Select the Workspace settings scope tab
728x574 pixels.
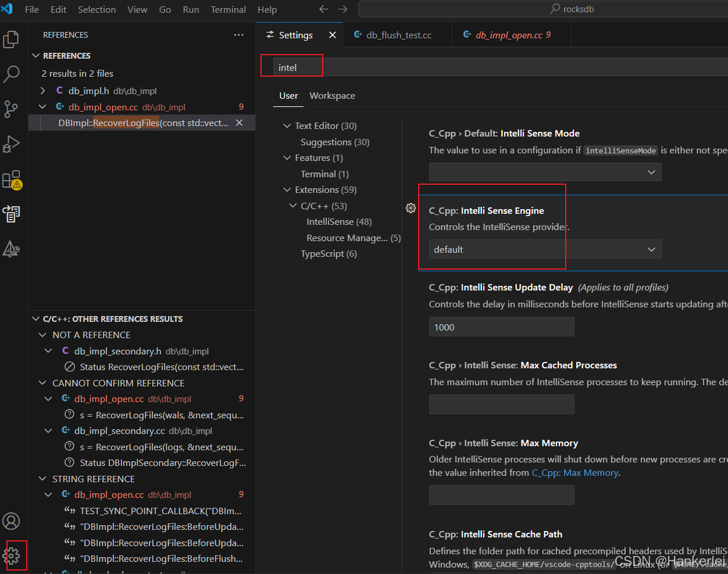click(x=332, y=95)
